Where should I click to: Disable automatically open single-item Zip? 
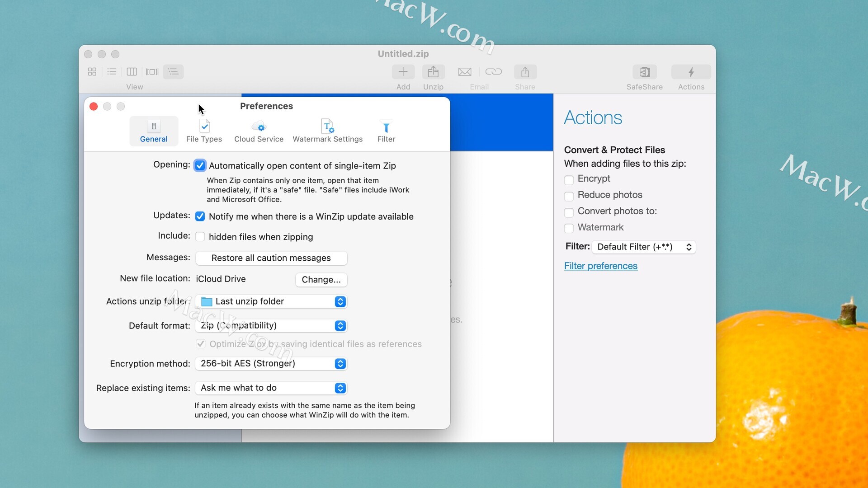tap(200, 166)
